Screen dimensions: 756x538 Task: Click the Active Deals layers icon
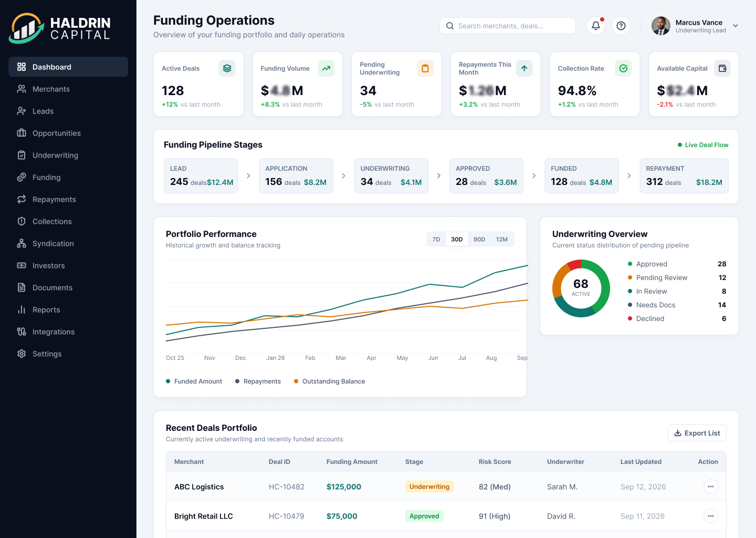(x=227, y=68)
